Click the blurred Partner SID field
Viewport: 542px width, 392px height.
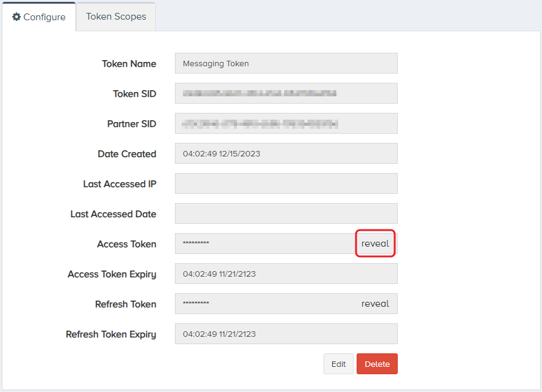(286, 123)
